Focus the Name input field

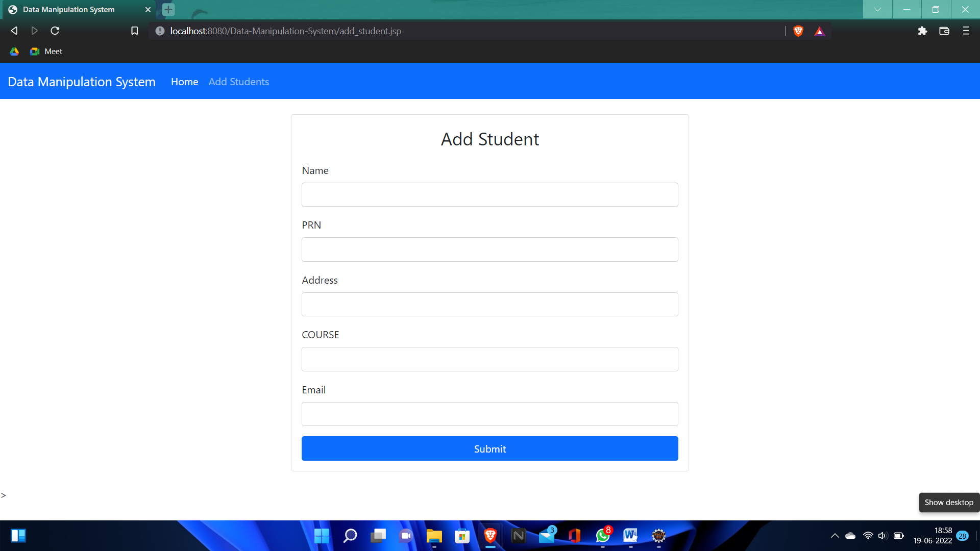coord(490,195)
